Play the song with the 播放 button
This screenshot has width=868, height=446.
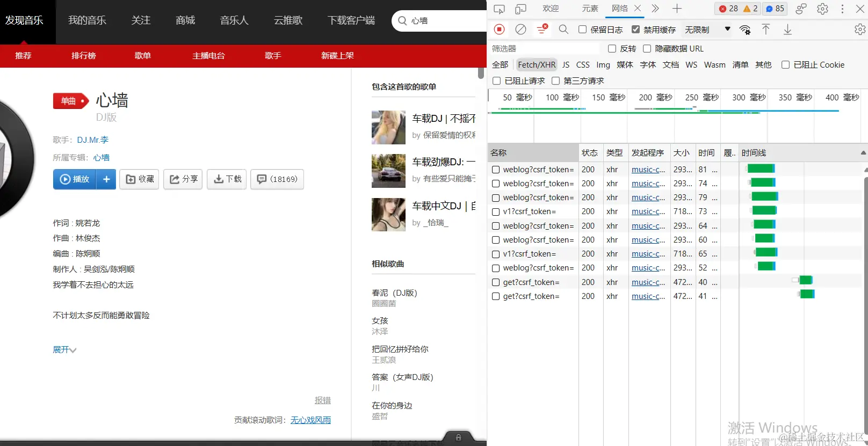[x=75, y=179]
